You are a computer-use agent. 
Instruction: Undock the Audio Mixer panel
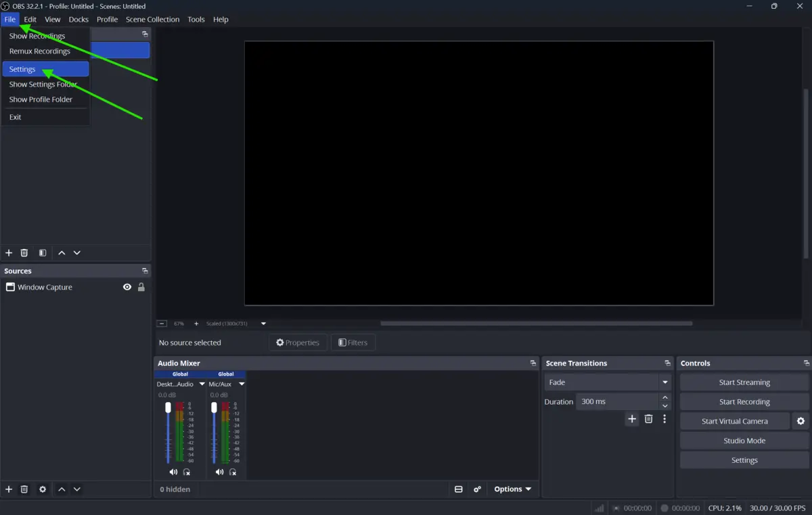click(533, 363)
